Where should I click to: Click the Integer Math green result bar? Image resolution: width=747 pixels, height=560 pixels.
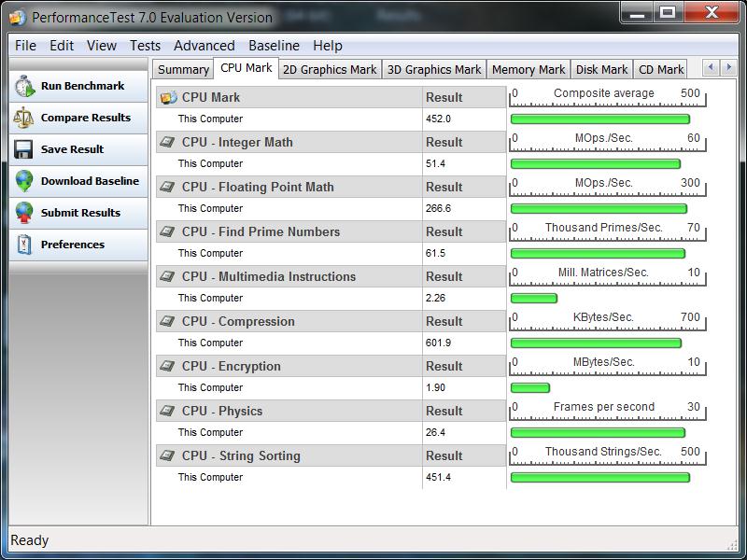pyautogui.click(x=596, y=164)
